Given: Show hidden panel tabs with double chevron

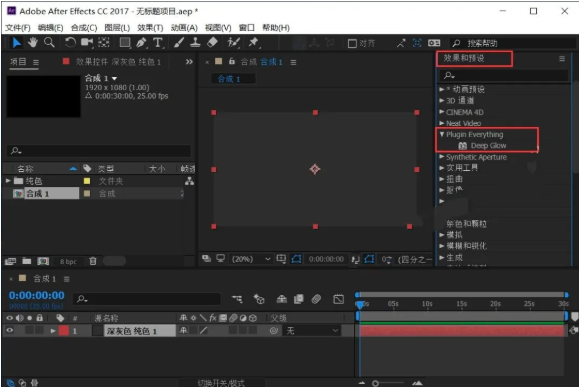Looking at the screenshot, I should click(x=189, y=62).
